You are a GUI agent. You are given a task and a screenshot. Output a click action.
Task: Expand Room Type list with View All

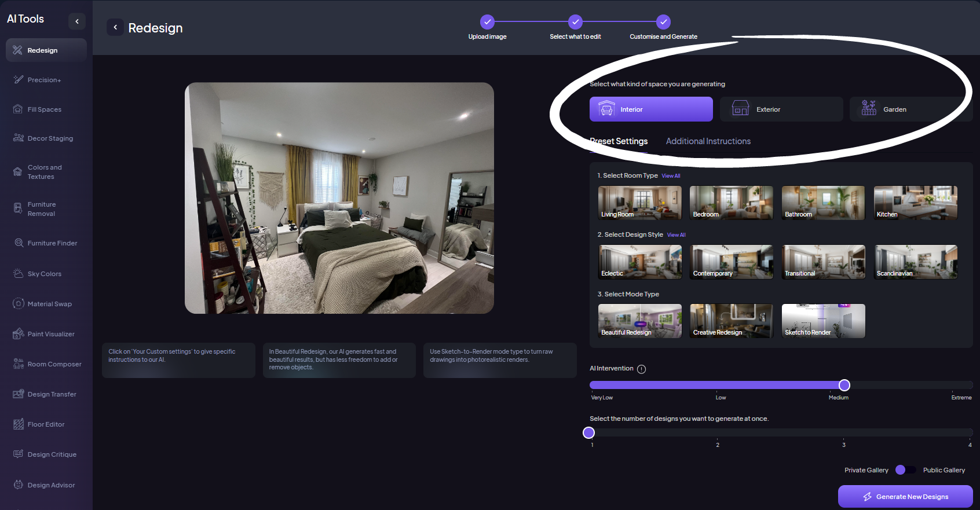pyautogui.click(x=671, y=176)
